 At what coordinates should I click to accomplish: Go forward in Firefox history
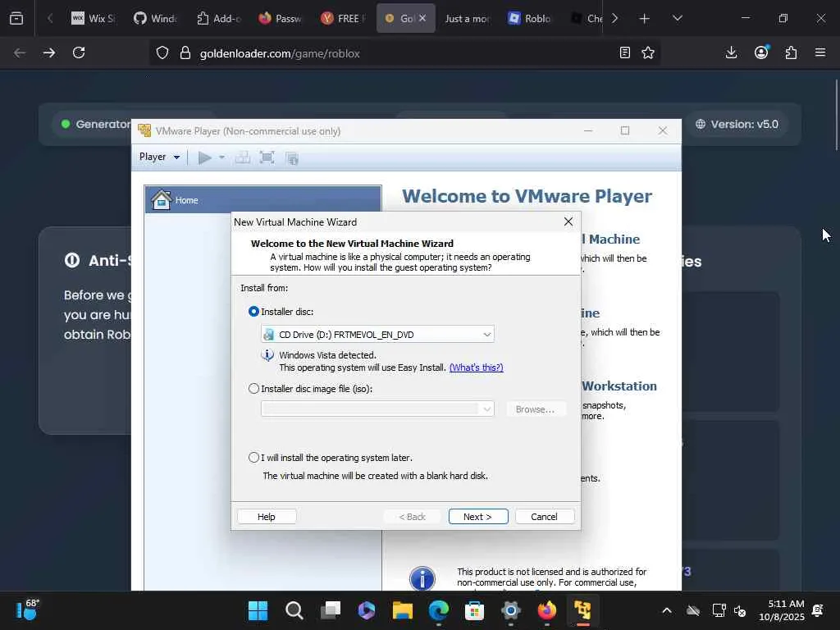(x=48, y=52)
